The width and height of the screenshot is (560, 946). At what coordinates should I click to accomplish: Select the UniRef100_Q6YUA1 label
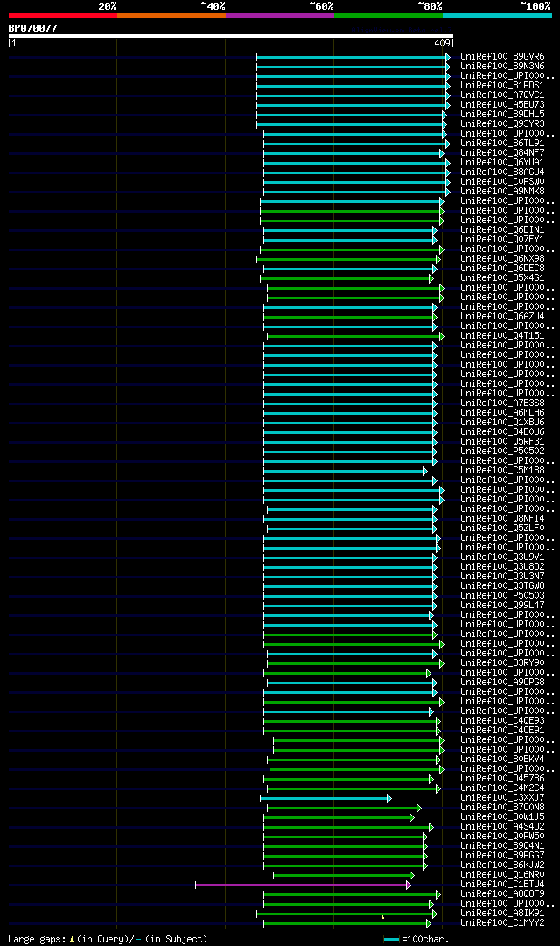pyautogui.click(x=502, y=163)
